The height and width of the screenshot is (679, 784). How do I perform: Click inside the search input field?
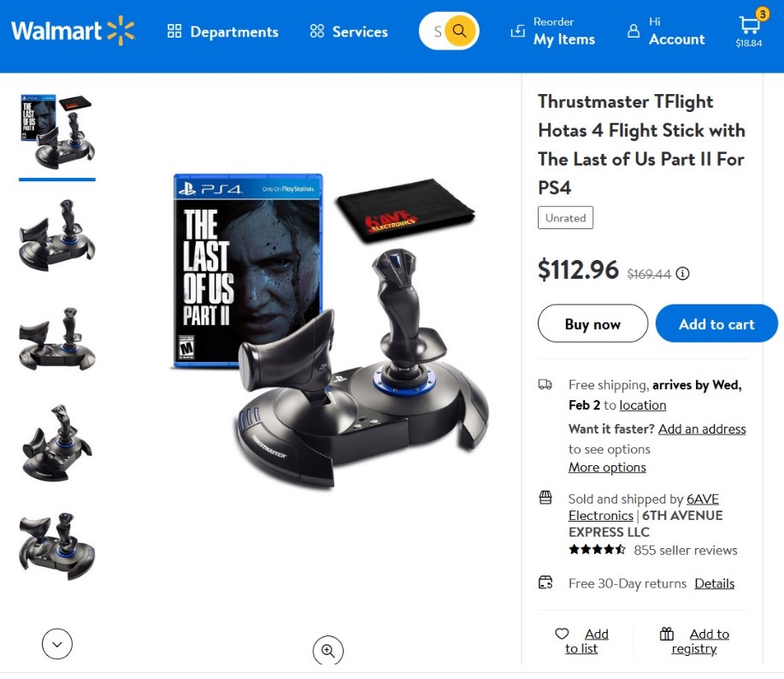tap(436, 31)
